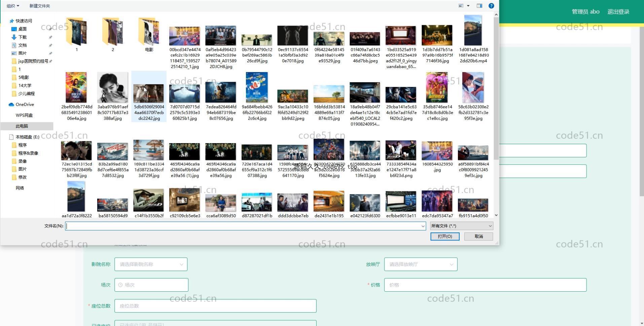Select file 5db6506f29004...dc2242.jpg
644x326 pixels.
point(149,96)
